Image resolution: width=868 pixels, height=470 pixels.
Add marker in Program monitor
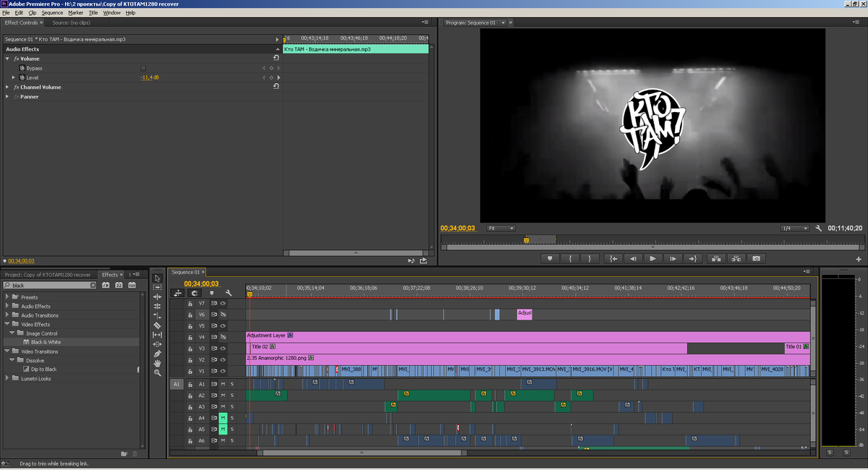pos(550,258)
